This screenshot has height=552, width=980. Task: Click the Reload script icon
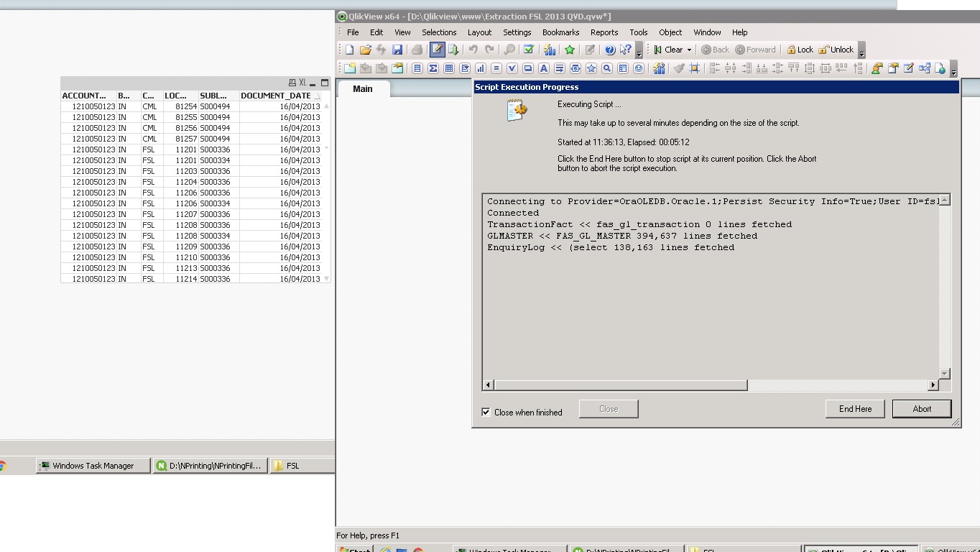[x=453, y=50]
